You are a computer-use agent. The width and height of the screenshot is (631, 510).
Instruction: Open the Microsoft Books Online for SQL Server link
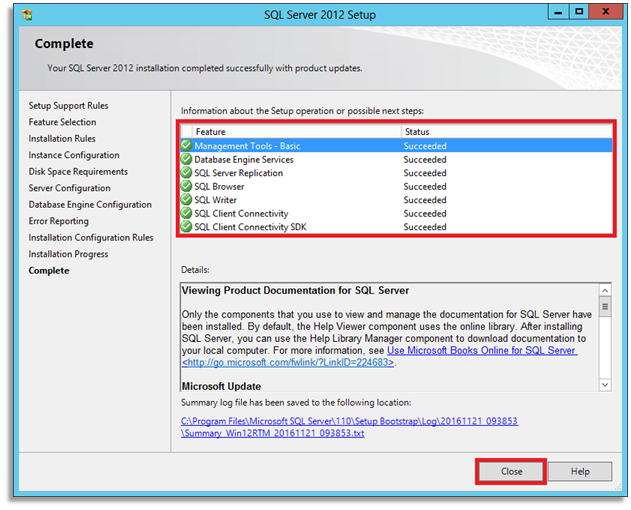(x=480, y=351)
